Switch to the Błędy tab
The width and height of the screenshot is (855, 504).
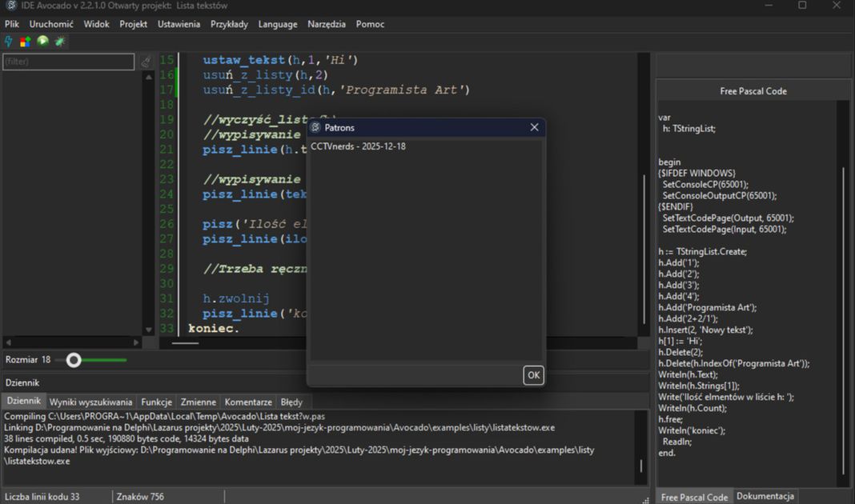(291, 402)
